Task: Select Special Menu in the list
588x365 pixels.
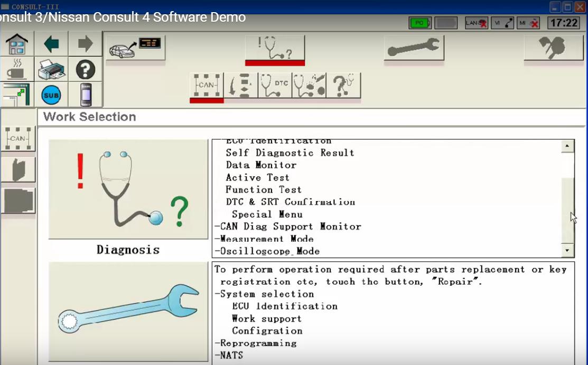Action: (267, 214)
